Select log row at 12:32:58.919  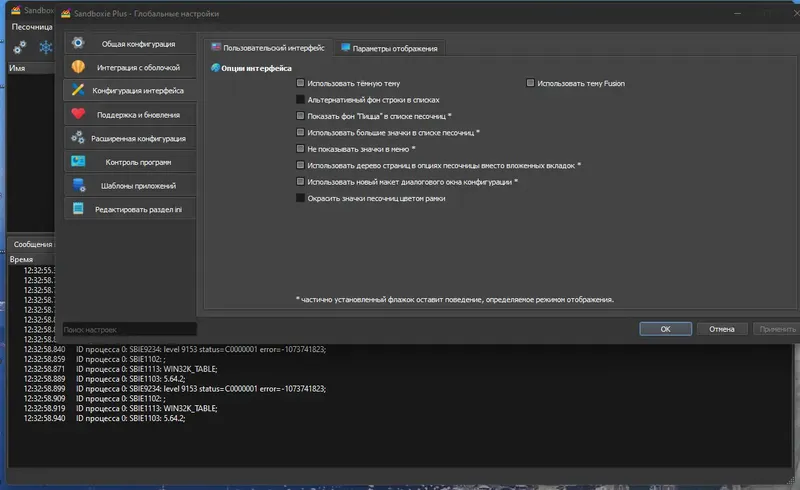(399, 408)
